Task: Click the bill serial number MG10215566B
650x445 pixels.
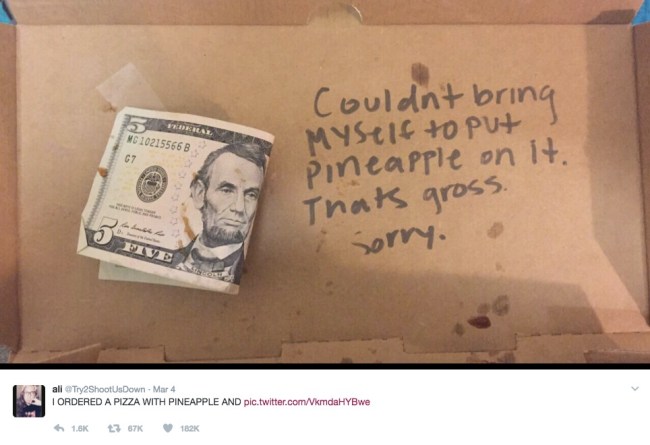Action: coord(159,143)
